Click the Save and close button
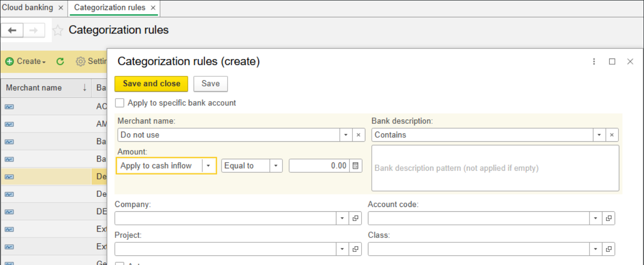This screenshot has width=644, height=265. pos(151,84)
